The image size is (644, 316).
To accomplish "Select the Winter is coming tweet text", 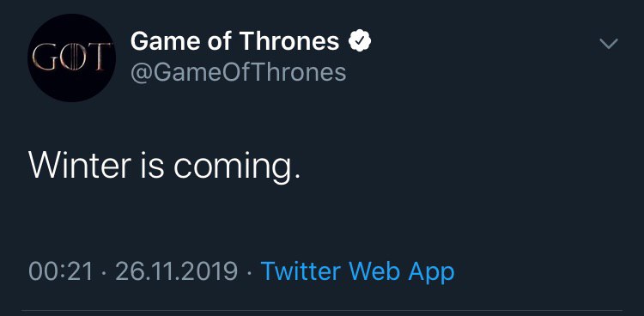I will coord(164,165).
